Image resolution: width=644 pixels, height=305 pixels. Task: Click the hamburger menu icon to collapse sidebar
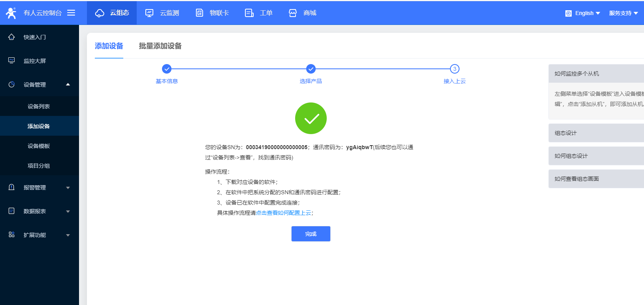tap(71, 13)
